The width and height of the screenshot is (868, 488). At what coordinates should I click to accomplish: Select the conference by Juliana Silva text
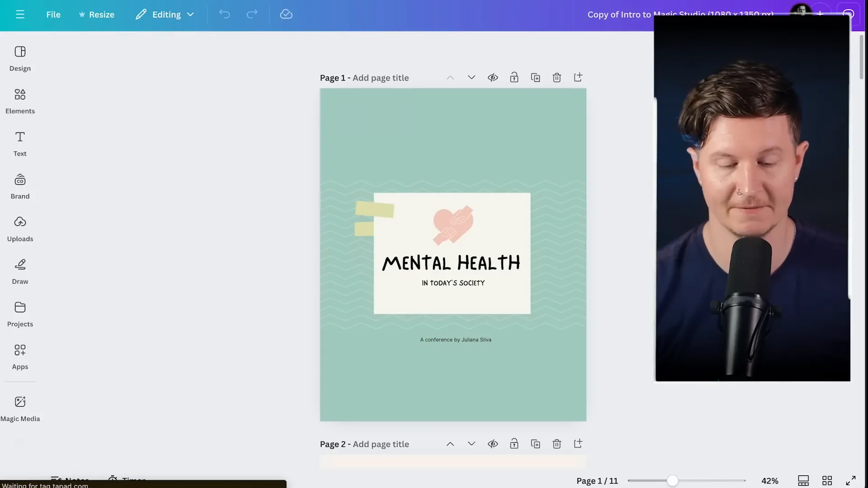(456, 340)
